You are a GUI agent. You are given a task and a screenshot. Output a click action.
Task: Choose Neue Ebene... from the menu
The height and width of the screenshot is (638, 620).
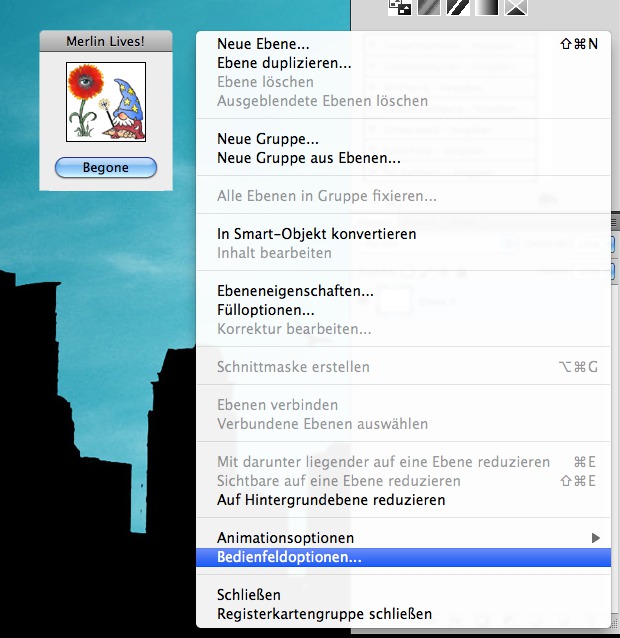click(x=403, y=44)
